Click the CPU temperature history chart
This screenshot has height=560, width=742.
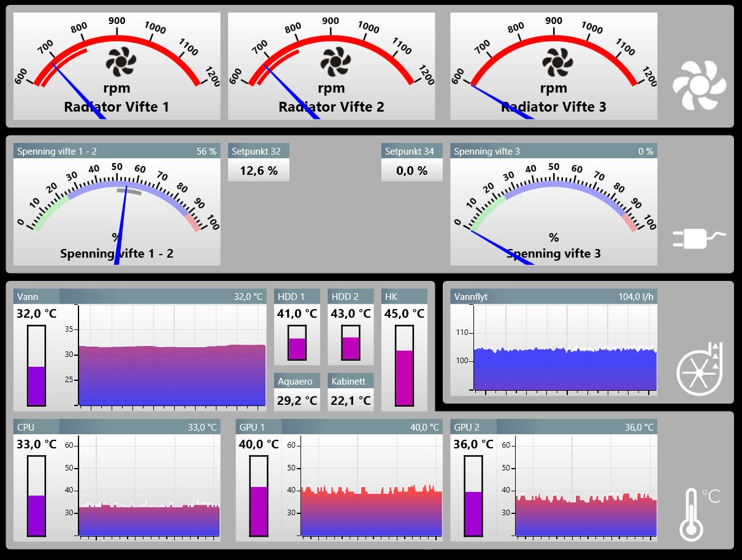click(x=149, y=486)
